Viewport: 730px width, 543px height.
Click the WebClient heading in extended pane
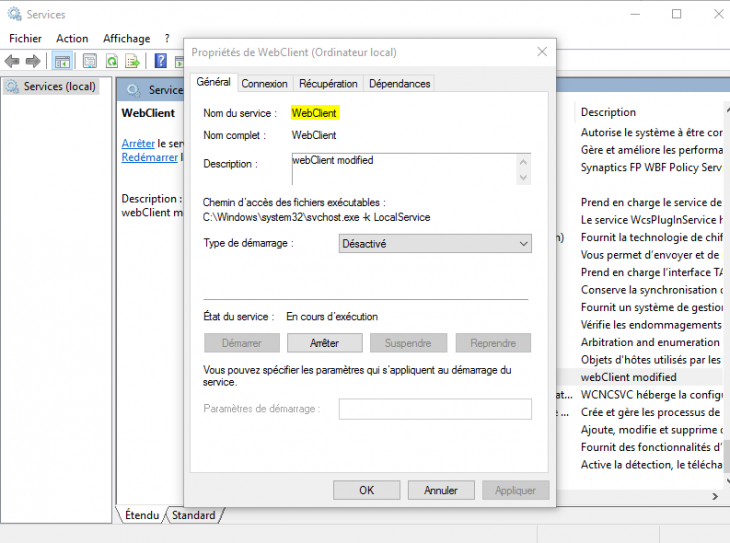click(148, 113)
